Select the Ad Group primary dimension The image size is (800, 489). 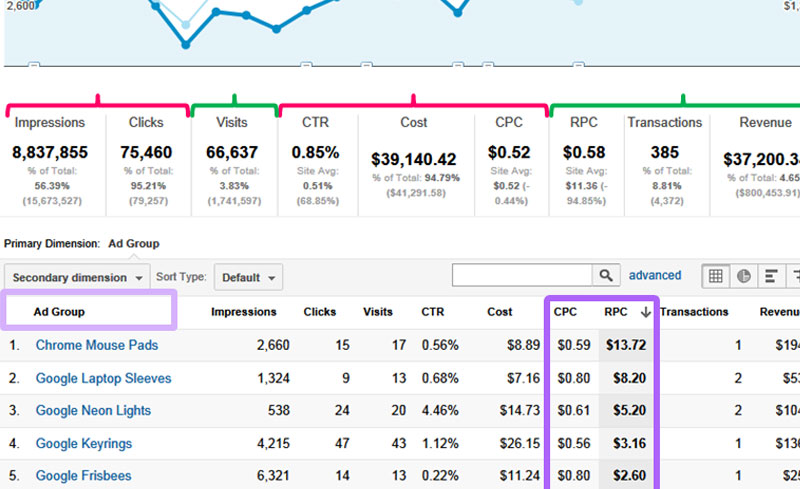(x=134, y=243)
